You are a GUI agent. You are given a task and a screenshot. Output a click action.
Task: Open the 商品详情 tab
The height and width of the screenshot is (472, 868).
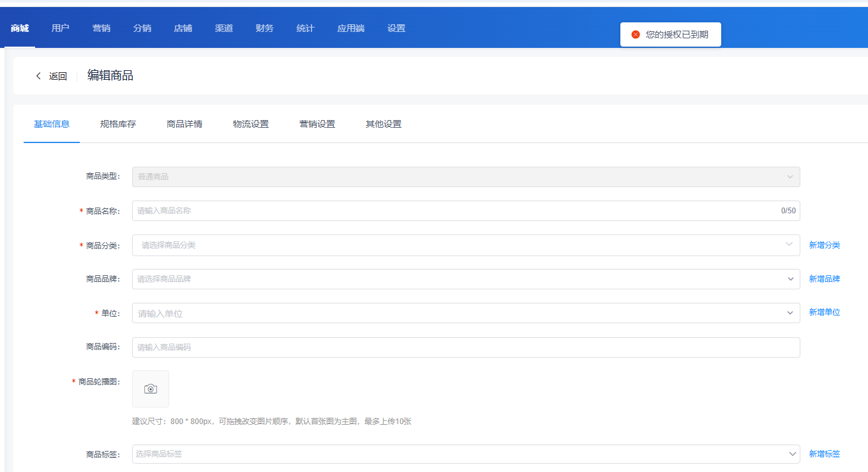(x=184, y=124)
